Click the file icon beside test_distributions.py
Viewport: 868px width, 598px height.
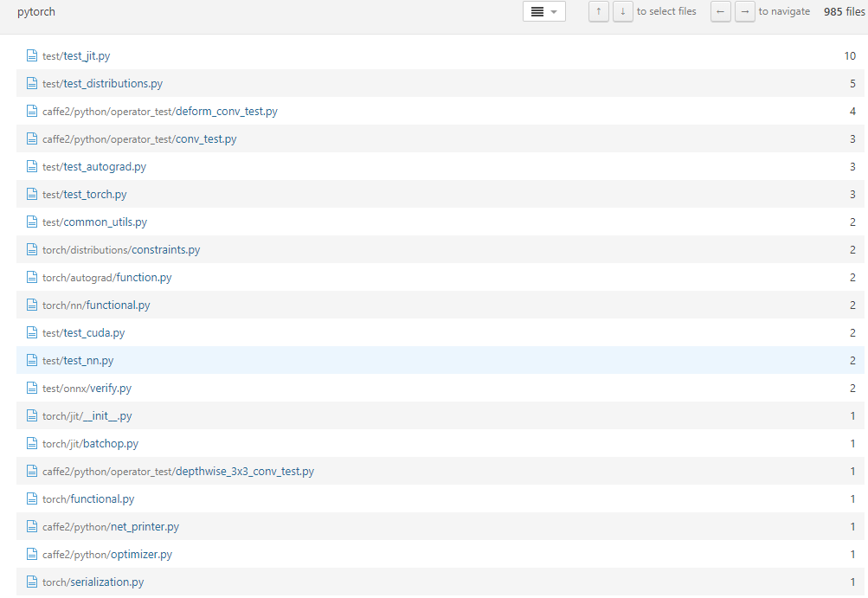[32, 83]
